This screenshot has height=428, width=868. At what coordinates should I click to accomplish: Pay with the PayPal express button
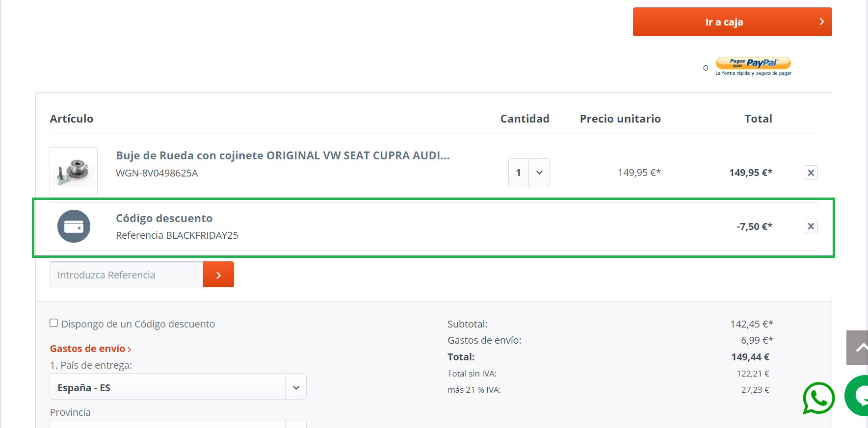coord(753,64)
